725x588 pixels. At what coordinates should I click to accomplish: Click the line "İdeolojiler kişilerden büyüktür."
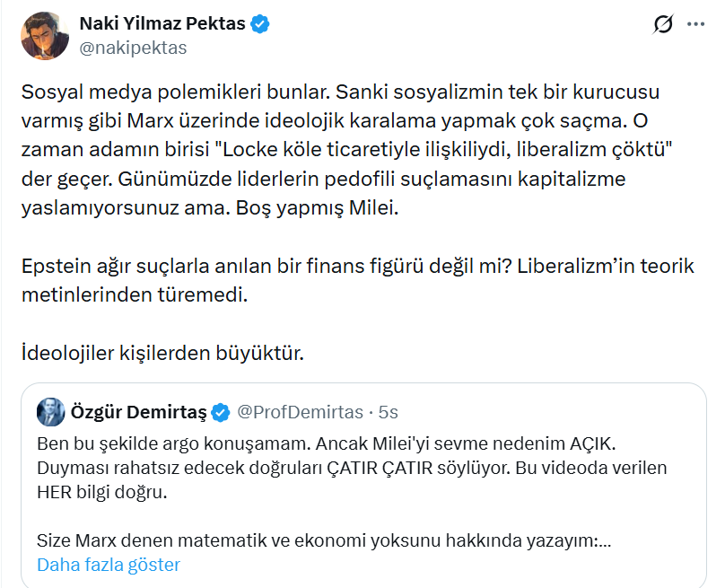162,353
